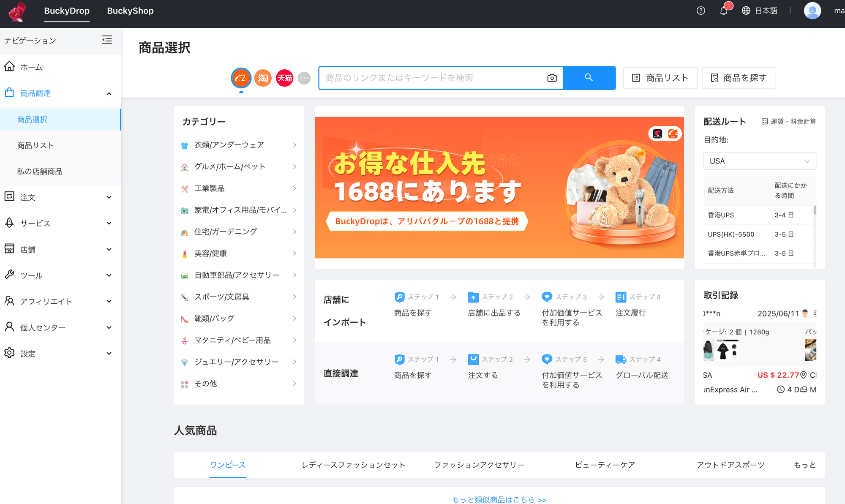Click the product search input field
845x504 pixels.
pos(433,78)
